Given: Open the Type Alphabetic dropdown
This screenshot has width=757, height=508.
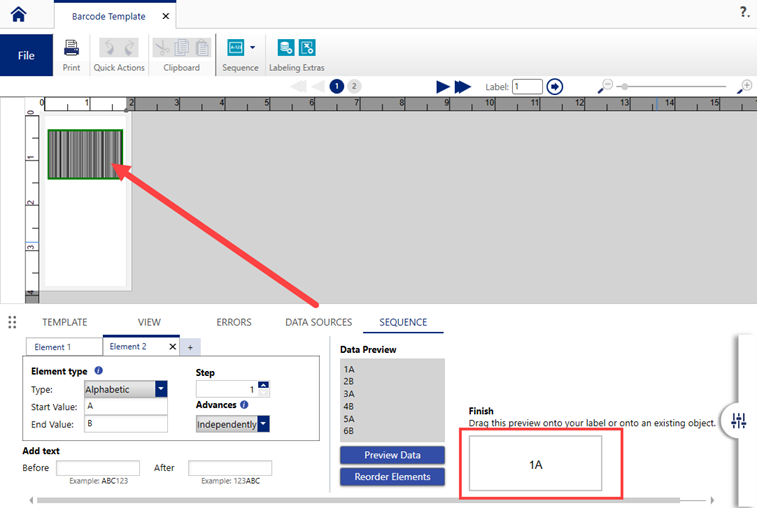Looking at the screenshot, I should point(161,389).
